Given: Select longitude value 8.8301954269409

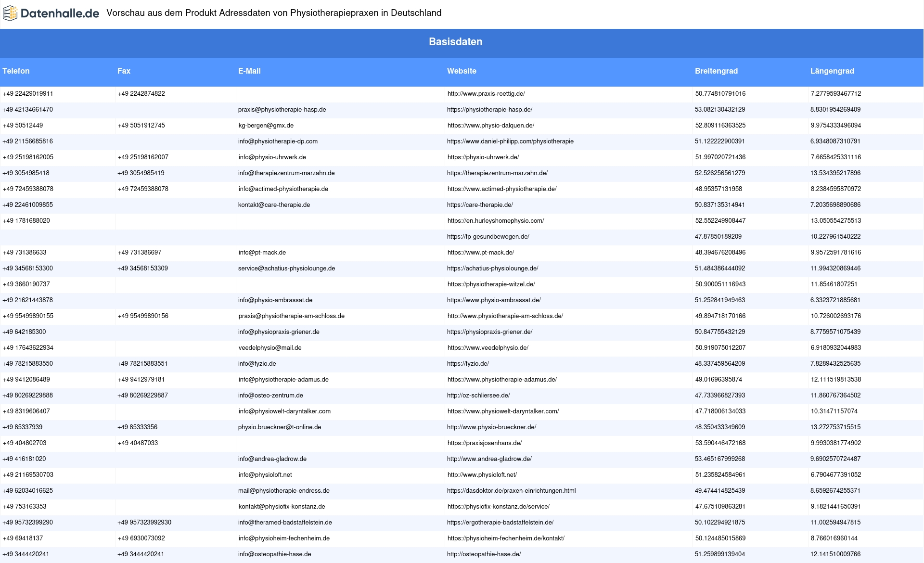Looking at the screenshot, I should click(835, 110).
